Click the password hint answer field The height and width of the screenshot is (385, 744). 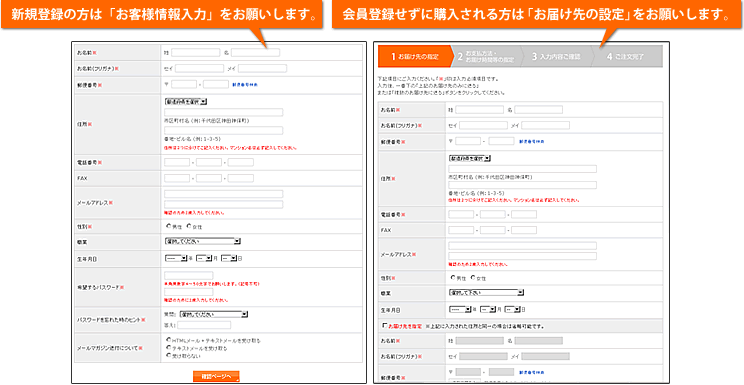pos(204,325)
